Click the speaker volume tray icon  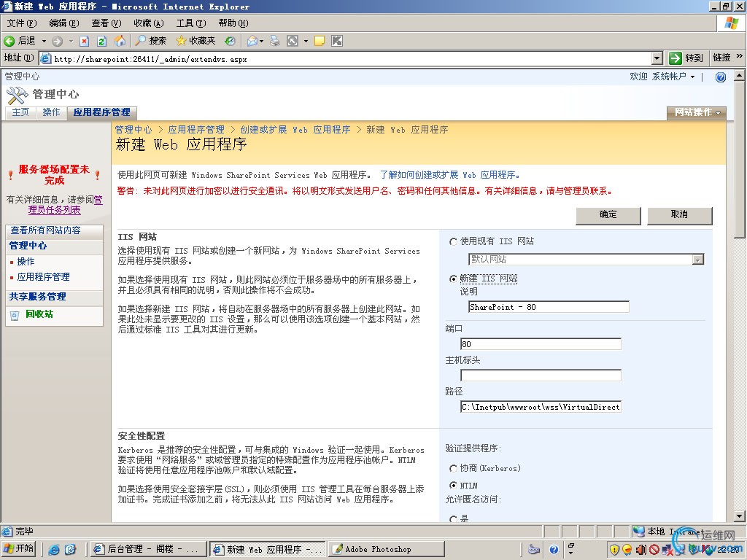[x=640, y=550]
